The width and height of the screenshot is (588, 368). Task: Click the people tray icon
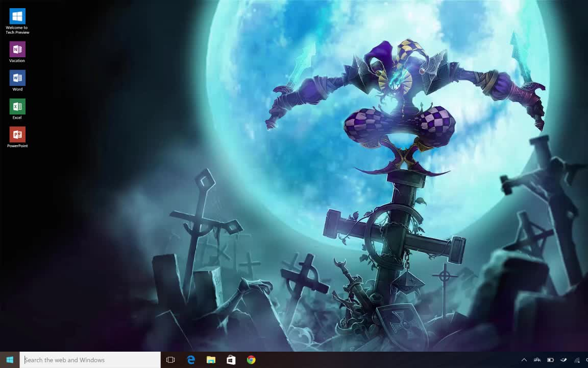(537, 360)
